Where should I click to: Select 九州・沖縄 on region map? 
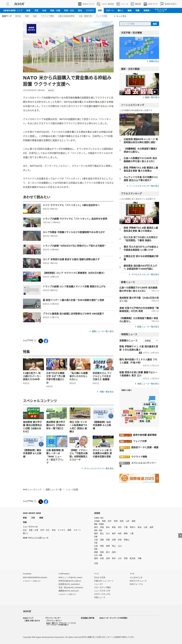127,415
